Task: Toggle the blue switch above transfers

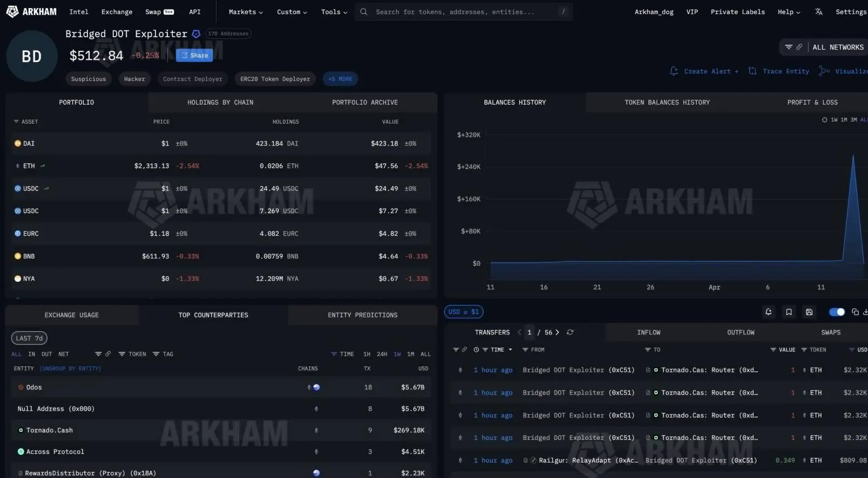Action: [837, 312]
